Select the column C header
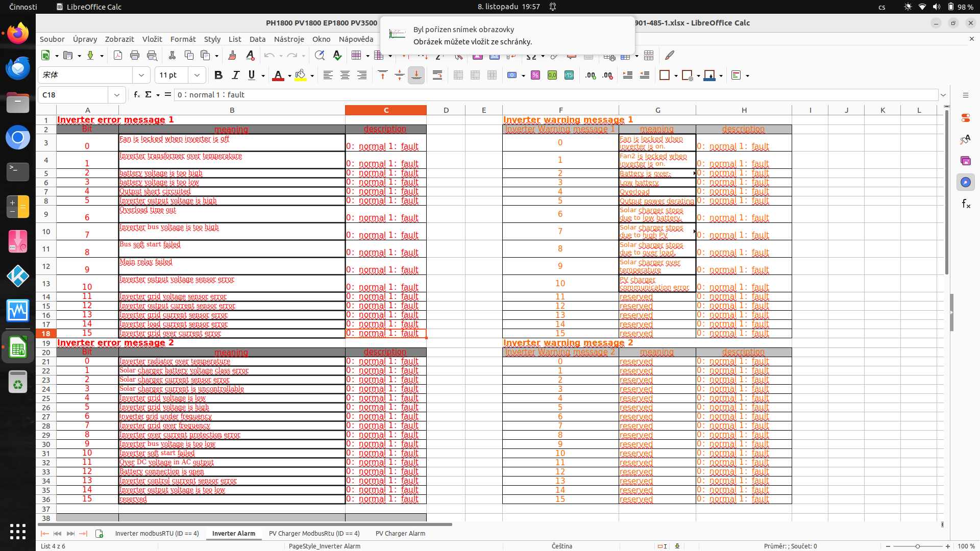980x551 pixels. [386, 110]
